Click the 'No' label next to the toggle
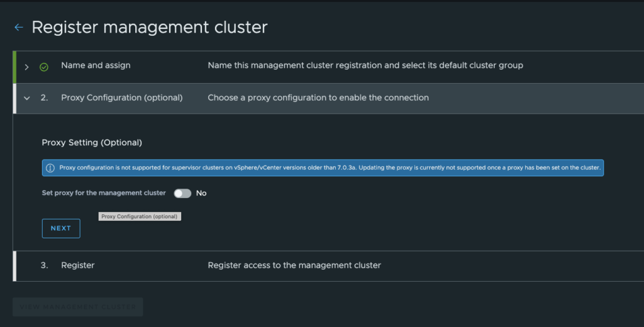 click(201, 193)
